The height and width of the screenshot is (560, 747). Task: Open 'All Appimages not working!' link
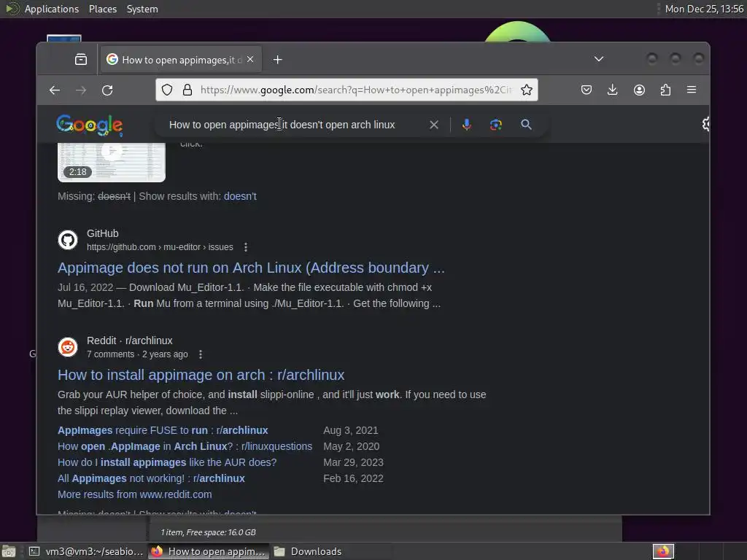(151, 478)
